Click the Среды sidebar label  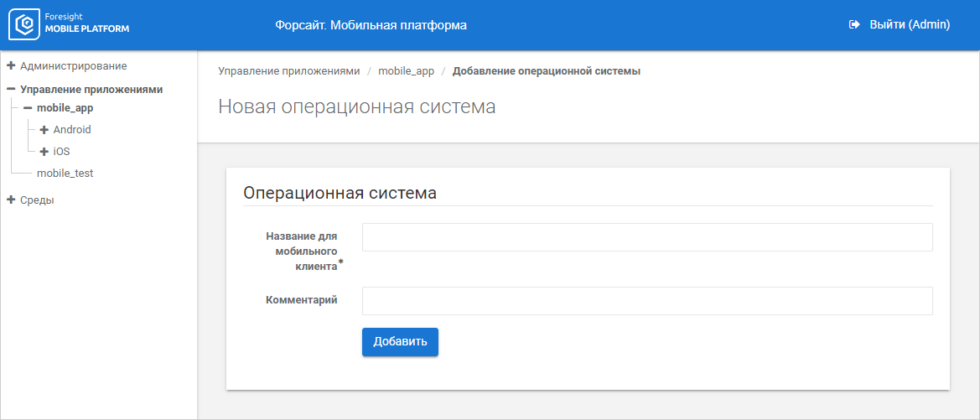click(37, 200)
